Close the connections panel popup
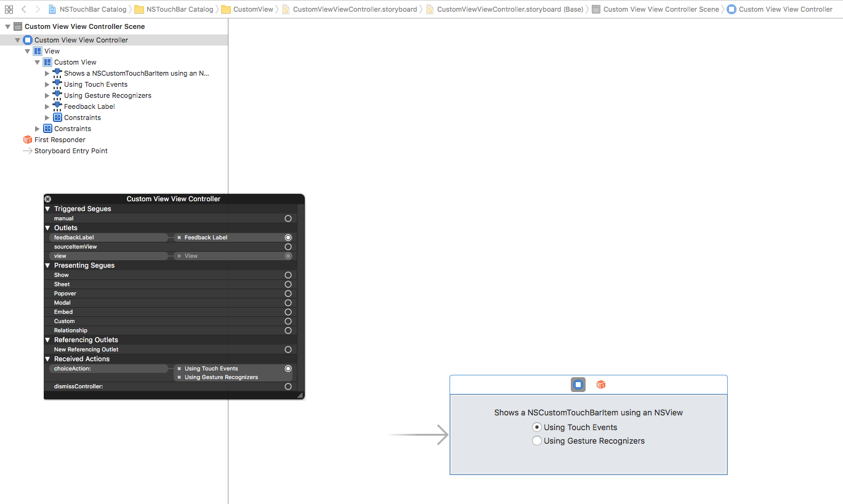This screenshot has width=843, height=504. [48, 199]
